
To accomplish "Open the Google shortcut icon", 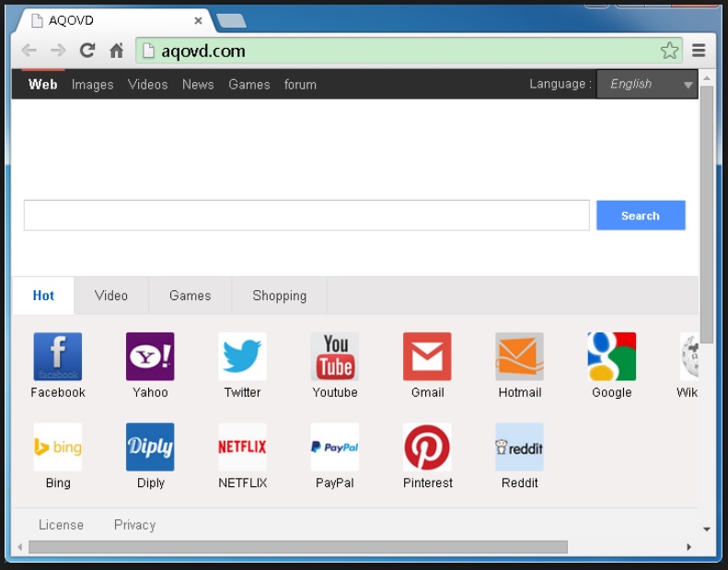I will (x=612, y=356).
